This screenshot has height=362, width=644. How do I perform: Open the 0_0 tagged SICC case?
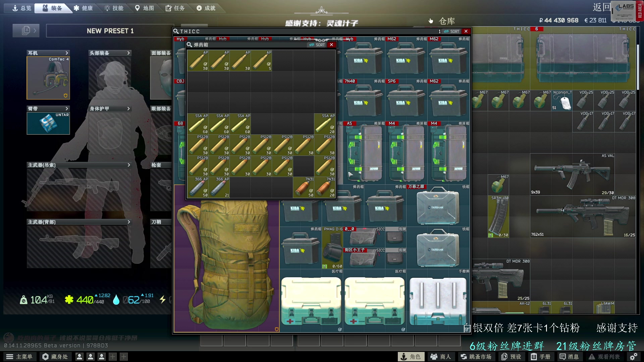click(x=364, y=237)
